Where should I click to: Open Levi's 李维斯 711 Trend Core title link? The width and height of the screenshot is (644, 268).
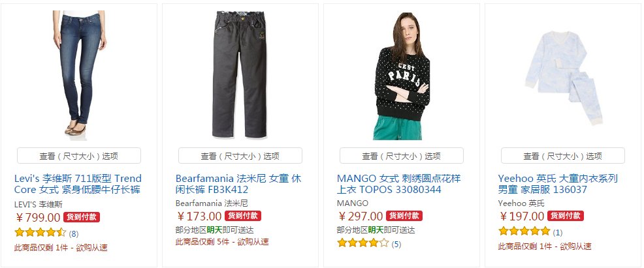pyautogui.click(x=78, y=184)
